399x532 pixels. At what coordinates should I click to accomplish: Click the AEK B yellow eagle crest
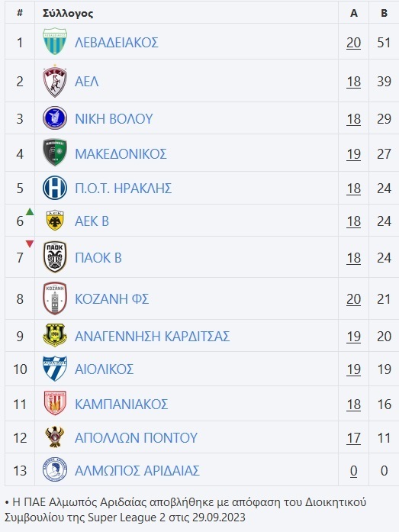pos(55,221)
